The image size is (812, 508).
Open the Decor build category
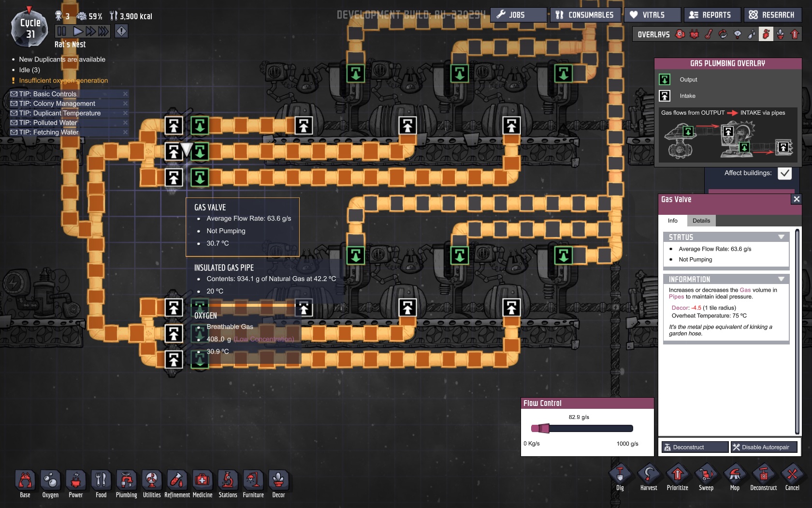pos(278,484)
